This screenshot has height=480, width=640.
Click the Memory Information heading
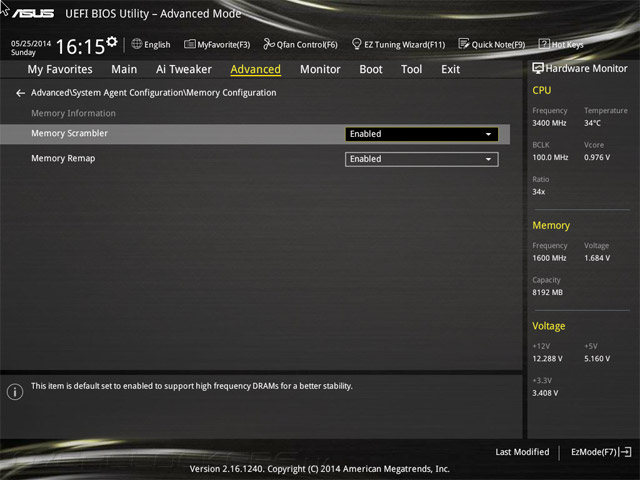click(73, 113)
